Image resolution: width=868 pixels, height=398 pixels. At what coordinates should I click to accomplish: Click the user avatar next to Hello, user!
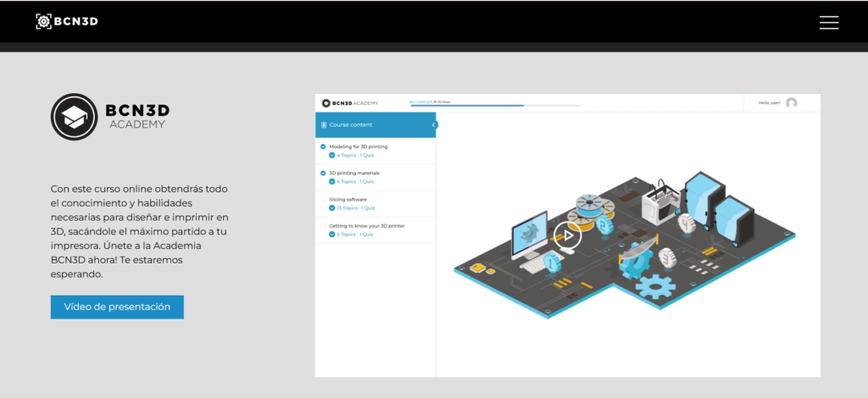click(x=792, y=102)
